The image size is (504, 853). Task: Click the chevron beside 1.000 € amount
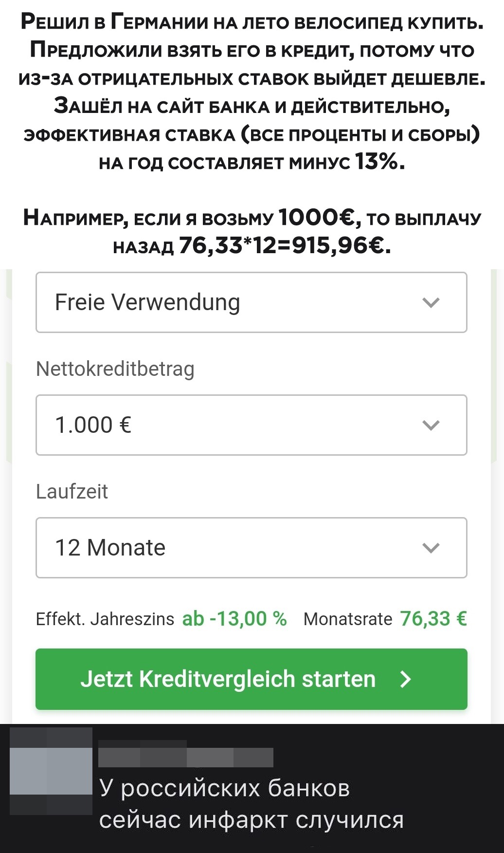pos(431,425)
